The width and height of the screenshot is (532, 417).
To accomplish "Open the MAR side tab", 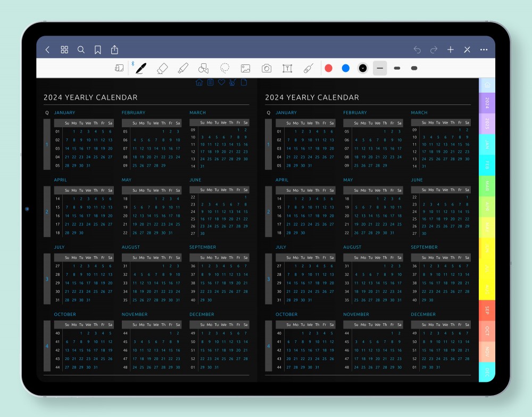I will point(487,186).
